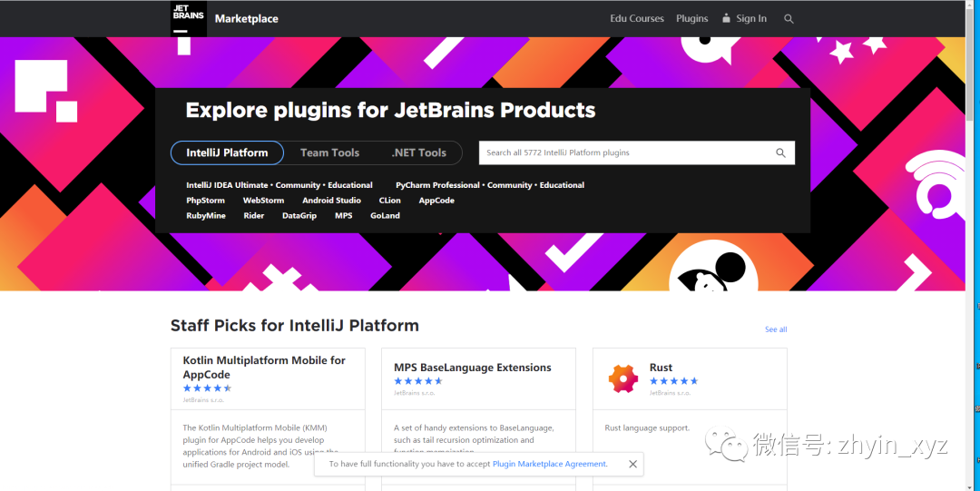Filter by IntelliJ IDEA Ultimate
980x491 pixels.
[227, 185]
